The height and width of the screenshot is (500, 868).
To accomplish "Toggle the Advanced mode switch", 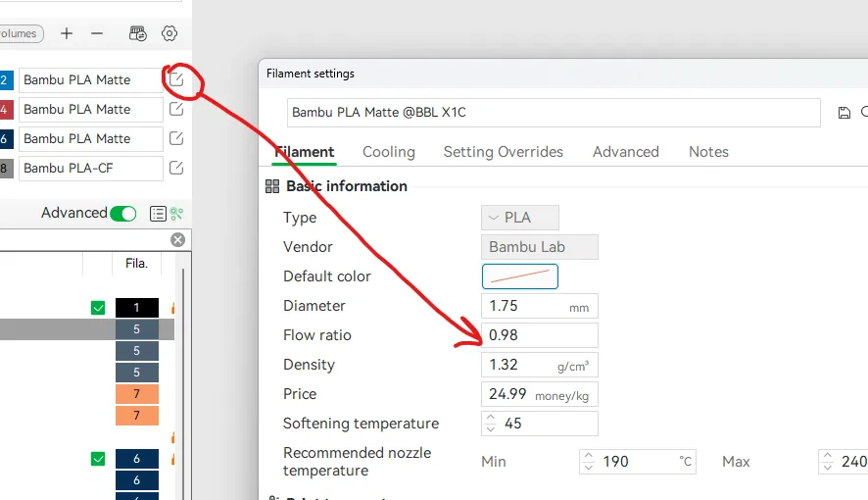I will point(123,214).
